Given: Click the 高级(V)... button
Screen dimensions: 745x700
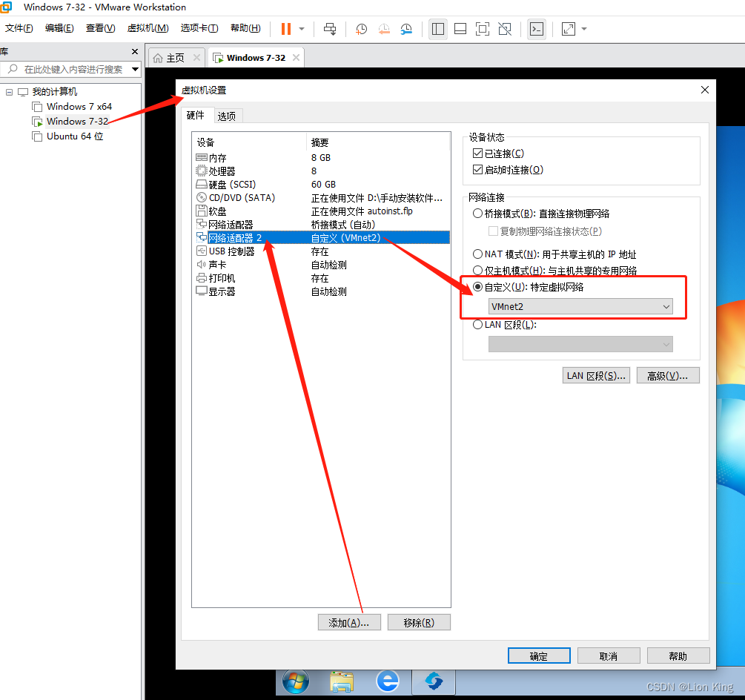Looking at the screenshot, I should [668, 375].
